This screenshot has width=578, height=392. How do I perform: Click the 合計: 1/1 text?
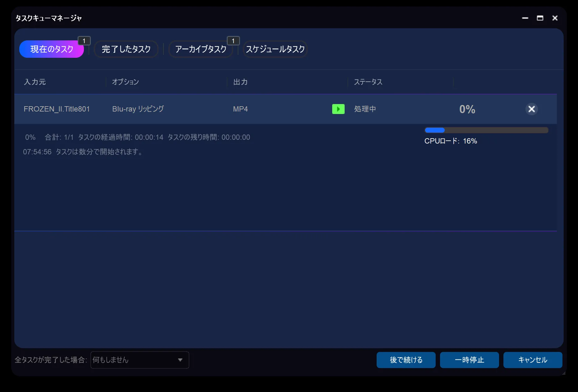pos(59,137)
